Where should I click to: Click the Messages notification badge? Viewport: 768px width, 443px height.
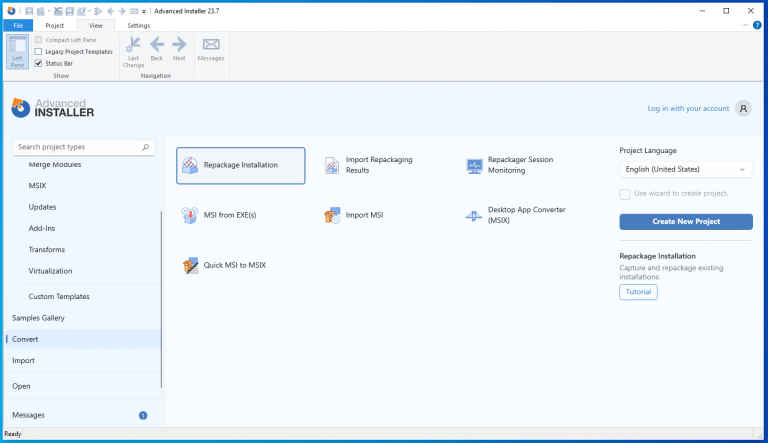coord(143,416)
